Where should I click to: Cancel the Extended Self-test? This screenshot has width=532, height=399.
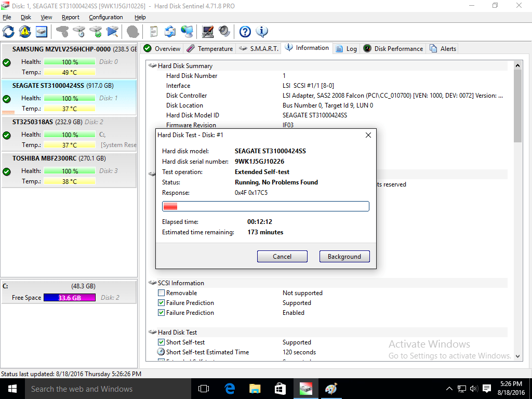(282, 257)
